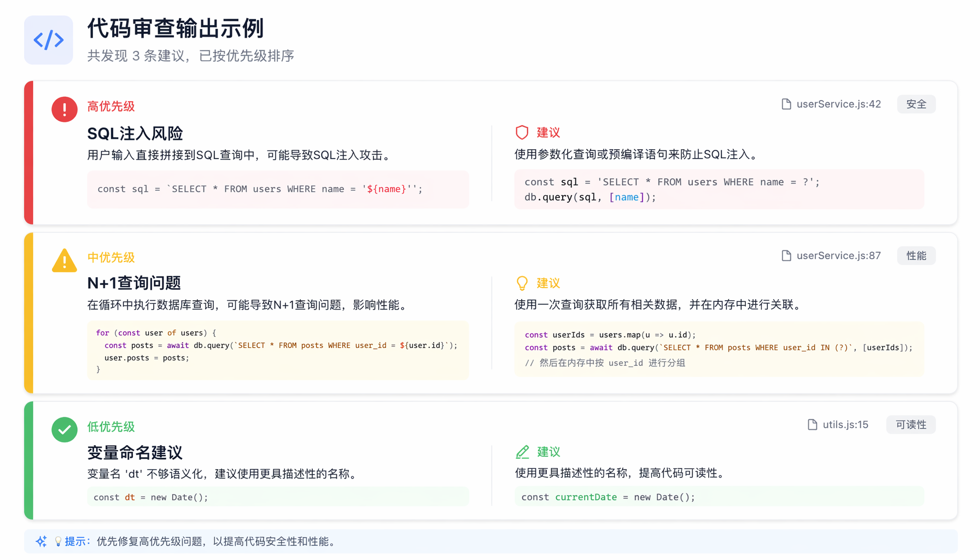Select the 安全 category tag
Screen dimensions: 980x560
(x=916, y=104)
